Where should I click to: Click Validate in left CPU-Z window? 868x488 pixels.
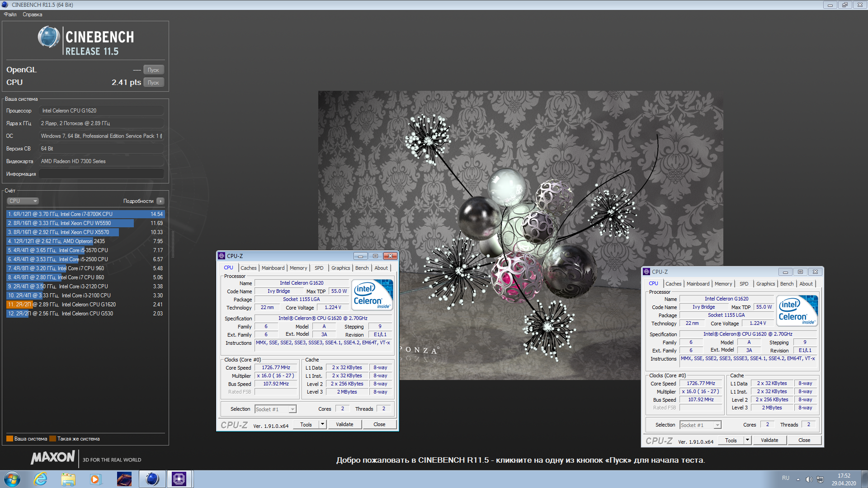(x=344, y=424)
